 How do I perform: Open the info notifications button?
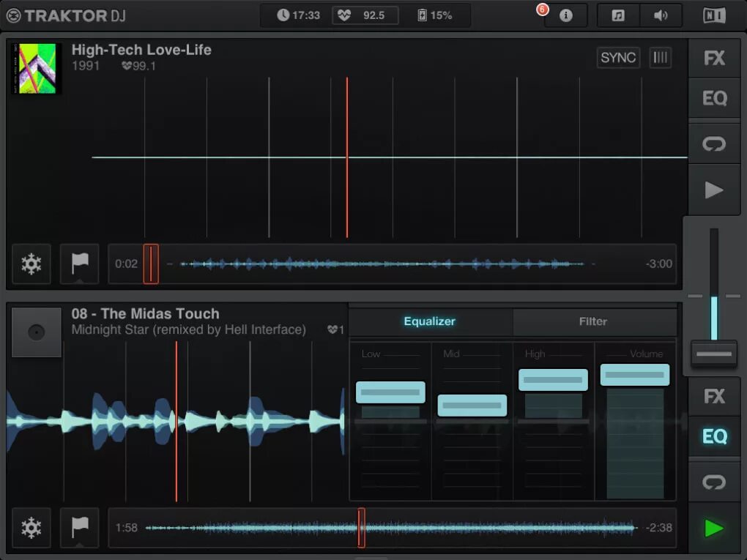565,15
